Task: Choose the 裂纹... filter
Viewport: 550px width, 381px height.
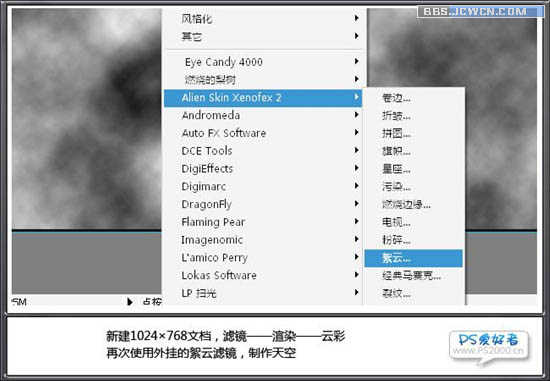Action: coord(414,293)
